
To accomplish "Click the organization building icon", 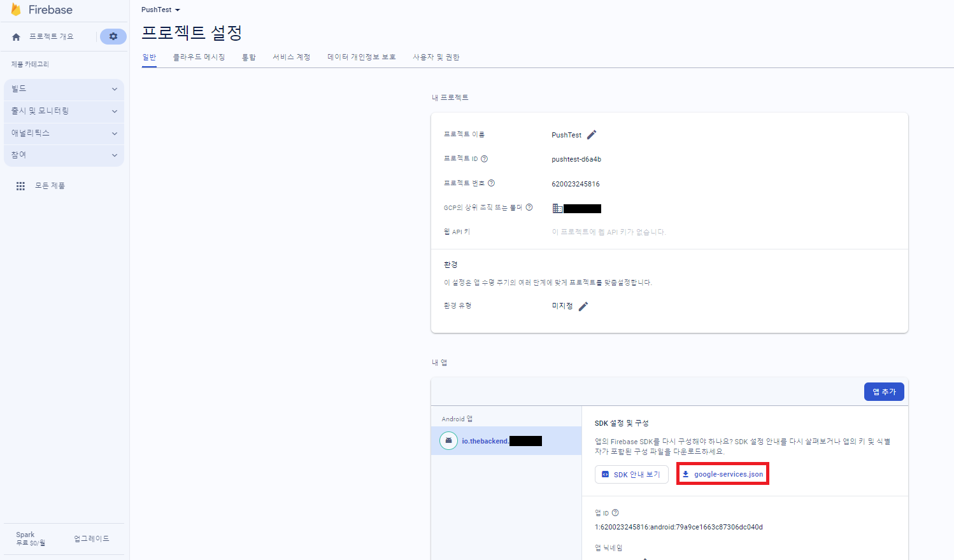I will click(557, 208).
